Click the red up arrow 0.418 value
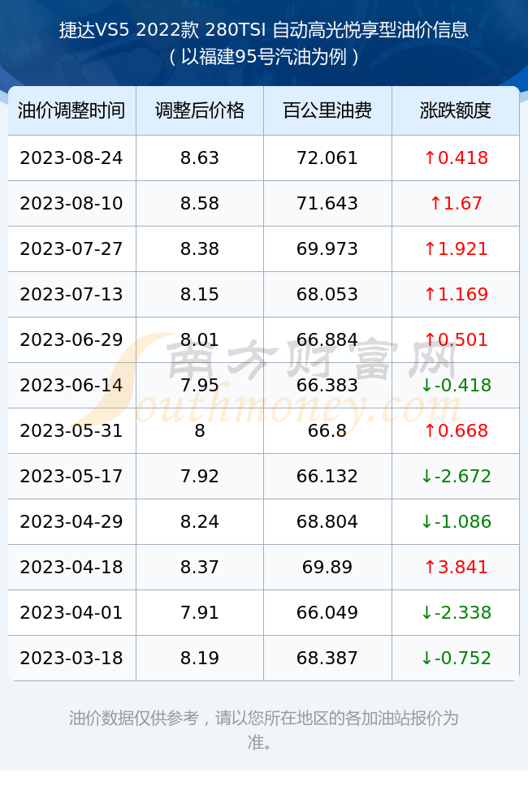 click(456, 158)
